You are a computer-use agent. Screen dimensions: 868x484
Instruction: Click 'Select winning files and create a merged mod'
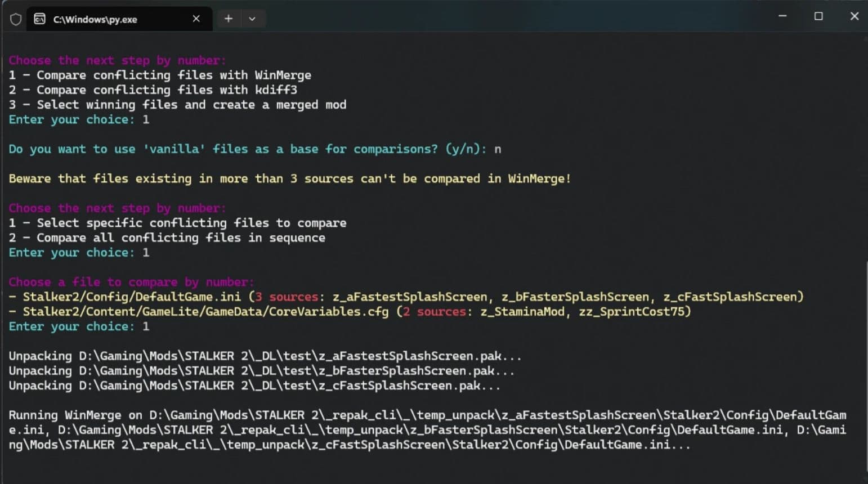[x=177, y=105]
